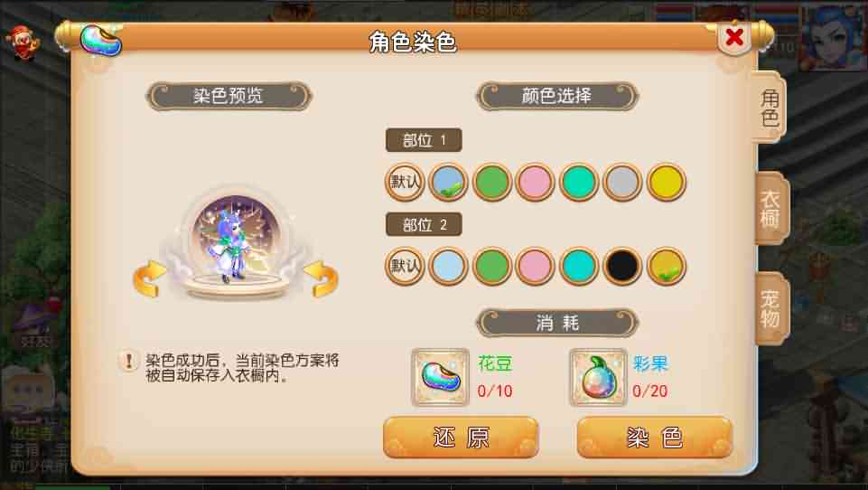Click the rainbow bean icon in title bar
The height and width of the screenshot is (490, 868).
coord(101,41)
